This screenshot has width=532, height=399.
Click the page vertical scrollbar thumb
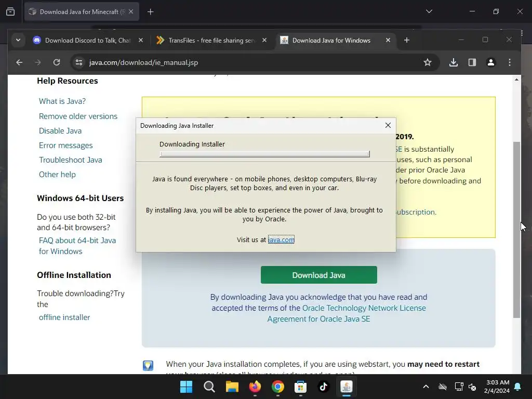coord(516,230)
